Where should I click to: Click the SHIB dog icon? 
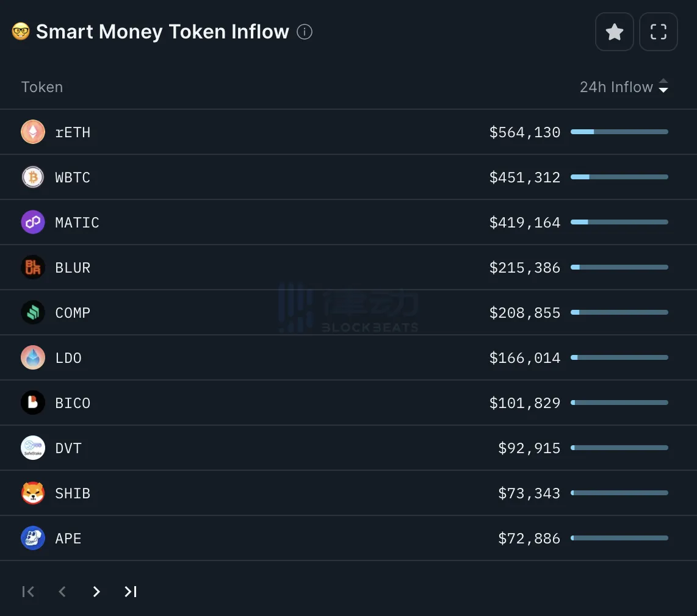click(x=33, y=493)
